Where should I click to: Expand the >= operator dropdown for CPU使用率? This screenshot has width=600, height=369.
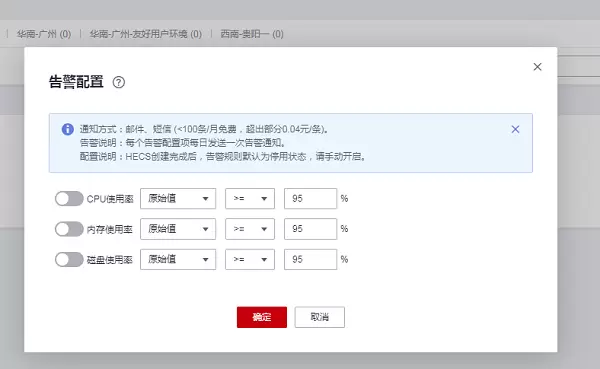coord(249,198)
